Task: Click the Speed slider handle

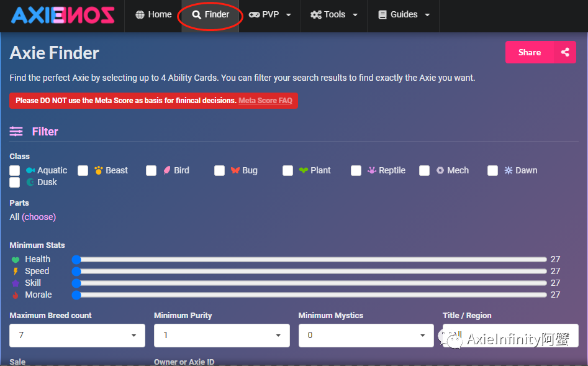Action: click(x=76, y=271)
